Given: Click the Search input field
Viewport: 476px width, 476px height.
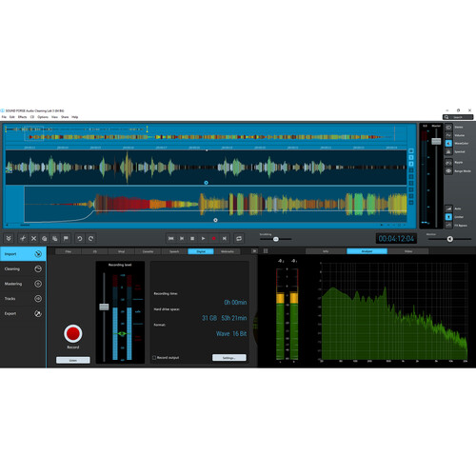Looking at the screenshot, I should coord(458,117).
